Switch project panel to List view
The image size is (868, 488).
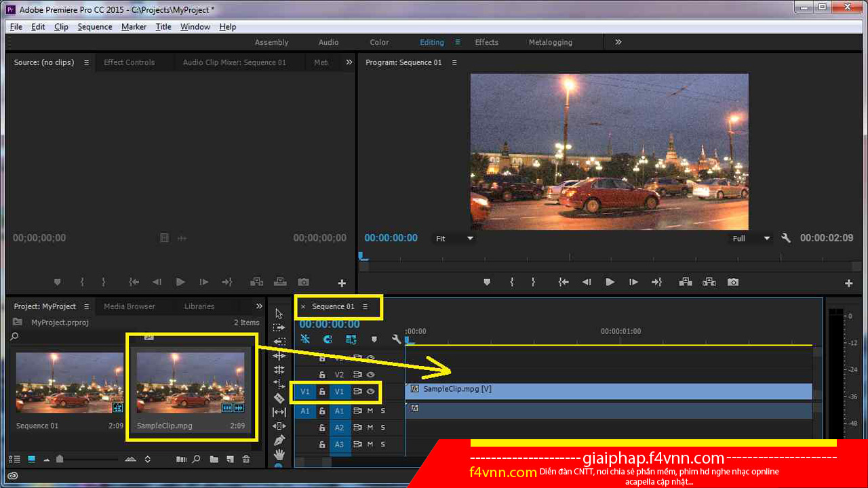pos(15,459)
